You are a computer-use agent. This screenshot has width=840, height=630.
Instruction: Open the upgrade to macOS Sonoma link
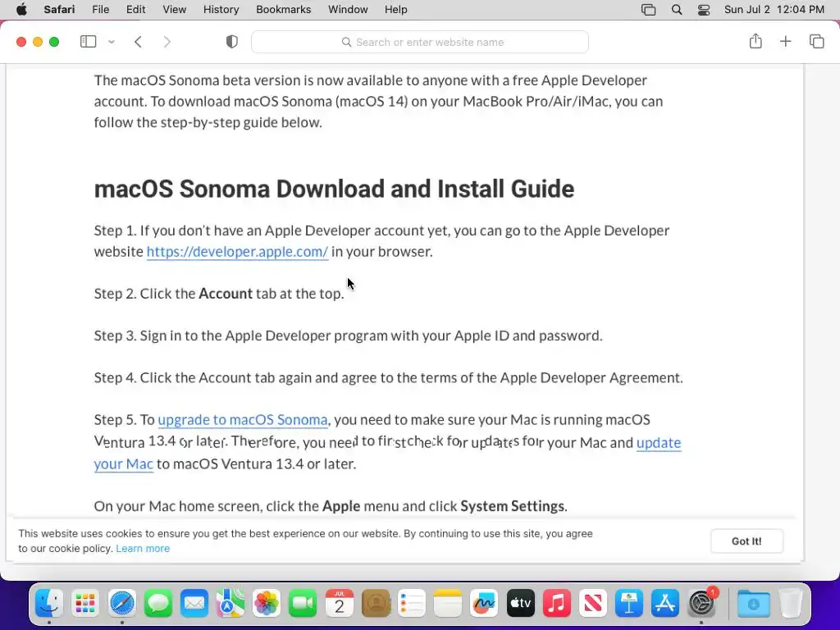[x=243, y=419]
